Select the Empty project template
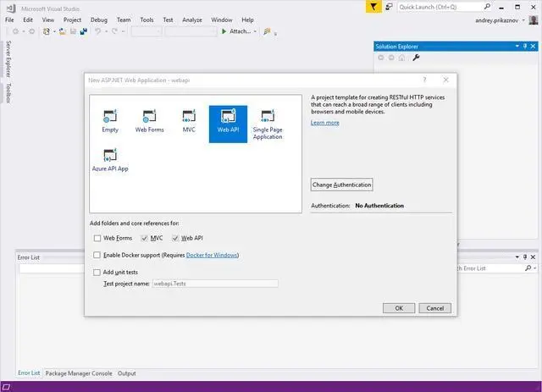 click(x=110, y=119)
